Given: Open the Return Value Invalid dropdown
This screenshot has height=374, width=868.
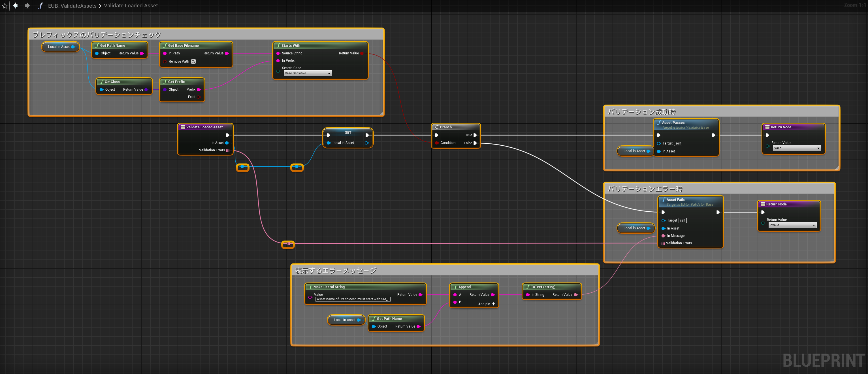Looking at the screenshot, I should click(x=792, y=225).
